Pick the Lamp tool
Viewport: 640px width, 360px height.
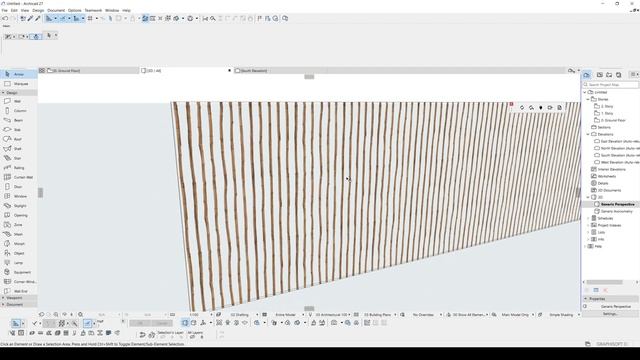(19, 263)
